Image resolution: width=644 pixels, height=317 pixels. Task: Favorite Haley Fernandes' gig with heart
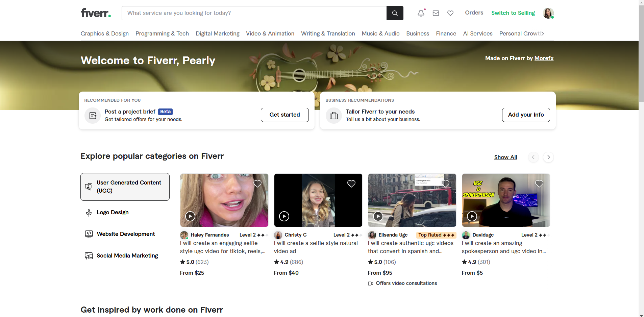(x=257, y=184)
